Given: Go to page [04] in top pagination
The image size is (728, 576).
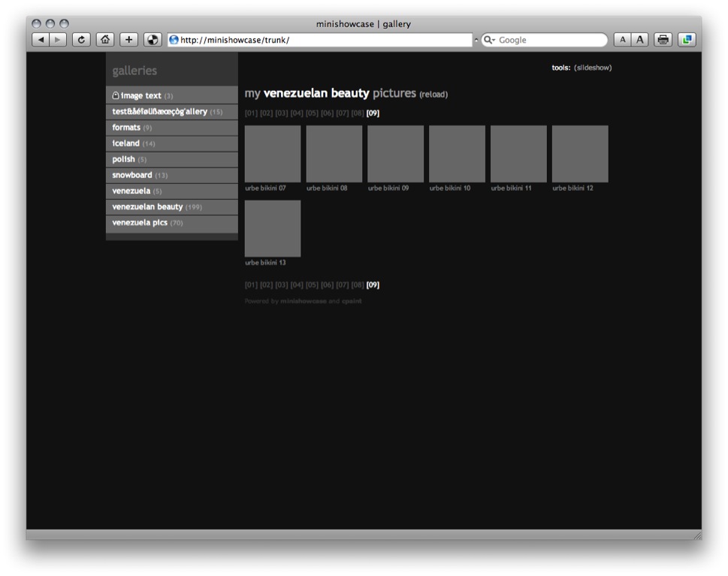Looking at the screenshot, I should (x=297, y=113).
